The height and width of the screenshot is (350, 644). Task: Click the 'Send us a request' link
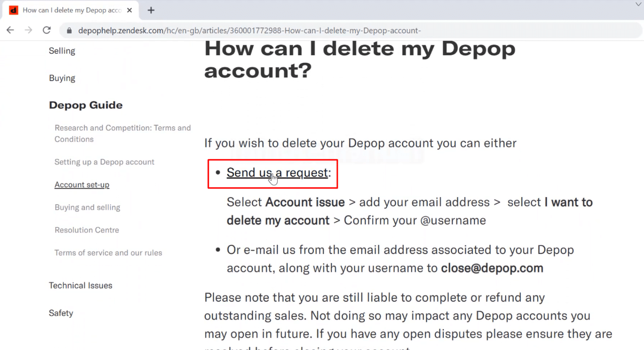pos(277,172)
